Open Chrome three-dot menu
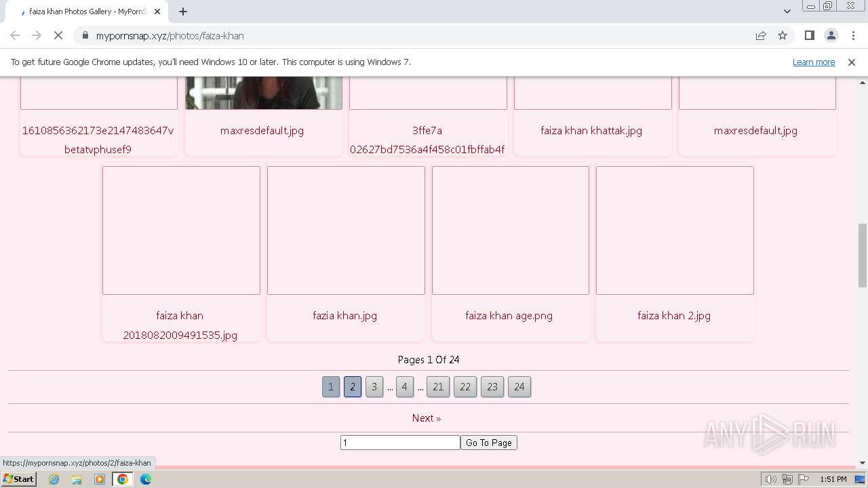This screenshot has width=868, height=488. tap(853, 35)
